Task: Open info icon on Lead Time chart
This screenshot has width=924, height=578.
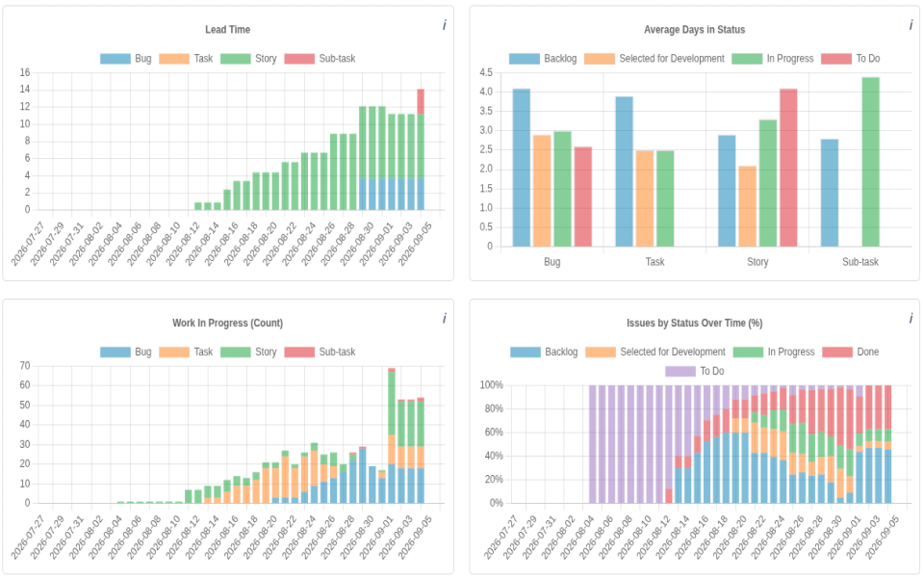Action: click(445, 25)
